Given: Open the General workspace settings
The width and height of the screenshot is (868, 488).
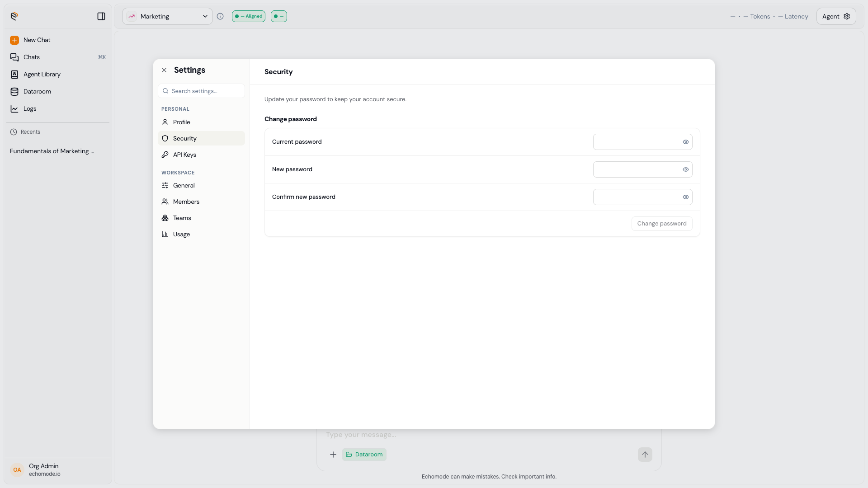Looking at the screenshot, I should 201,185.
